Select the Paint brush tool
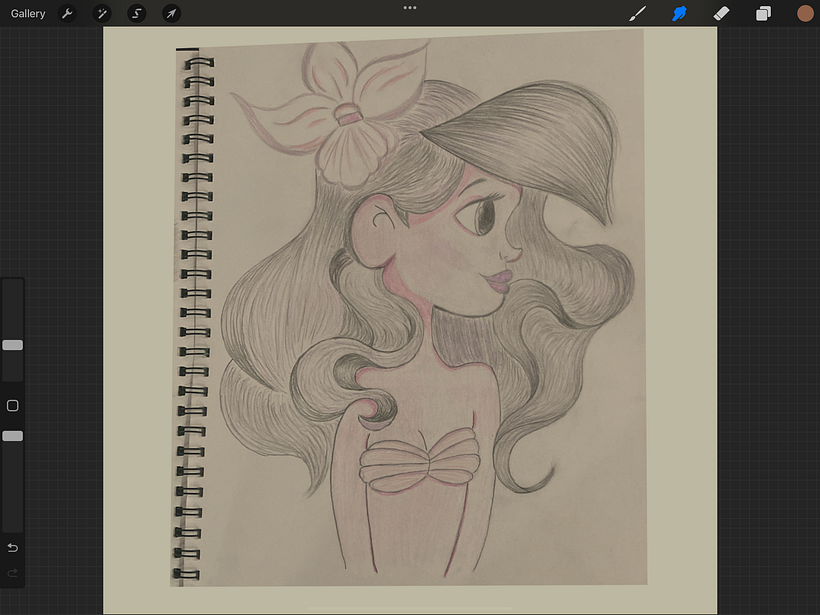820x615 pixels. tap(637, 14)
